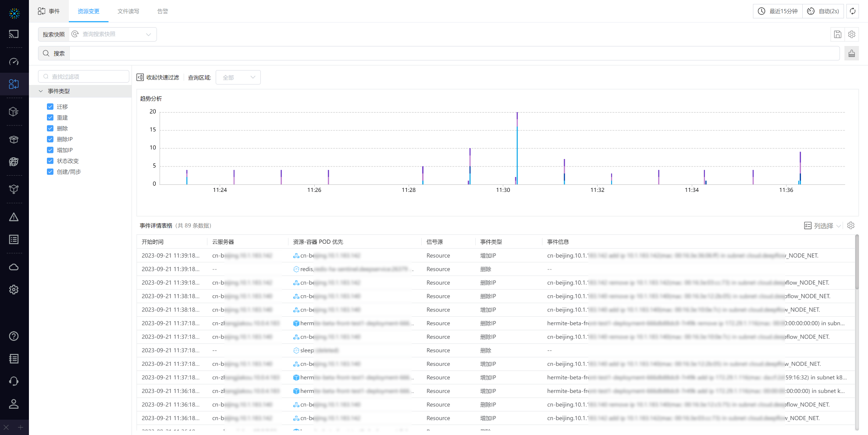This screenshot has height=435, width=868.
Task: Open the 最近15分钟 time range button
Action: [778, 11]
